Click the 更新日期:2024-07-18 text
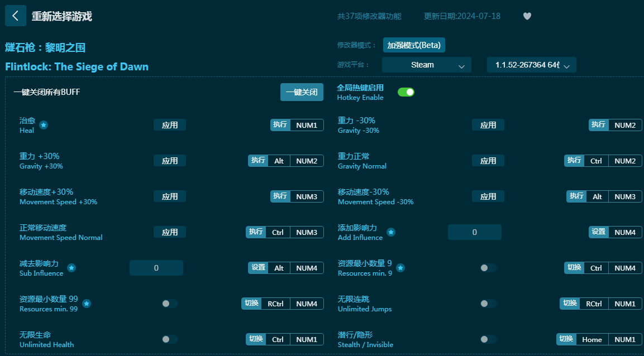 462,16
